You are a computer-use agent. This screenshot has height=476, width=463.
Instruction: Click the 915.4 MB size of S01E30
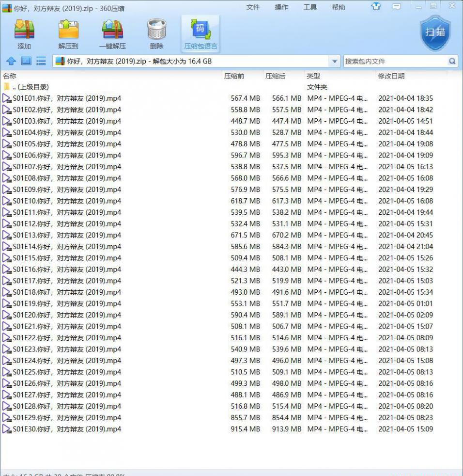[x=245, y=429]
